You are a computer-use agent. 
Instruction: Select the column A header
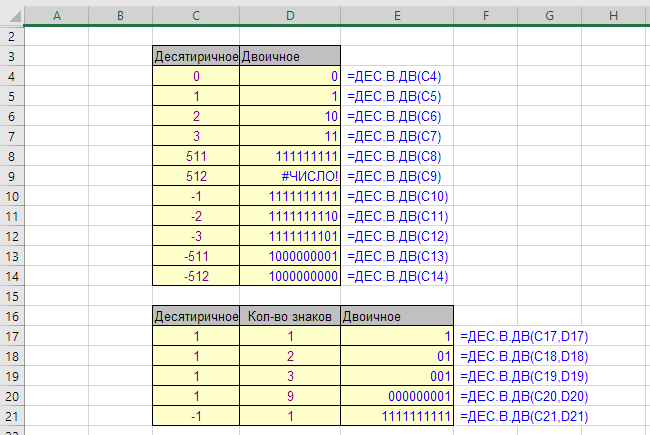pos(55,14)
